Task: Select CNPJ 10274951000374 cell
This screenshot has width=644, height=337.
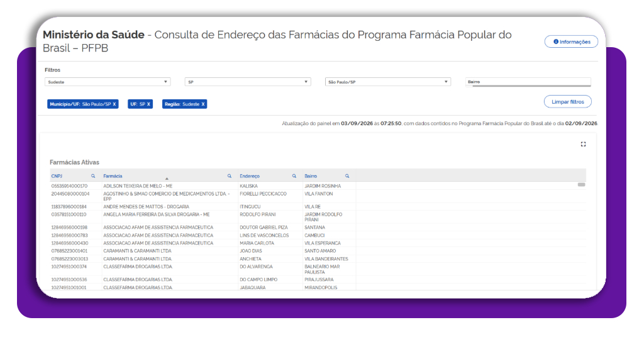Action: pyautogui.click(x=69, y=267)
